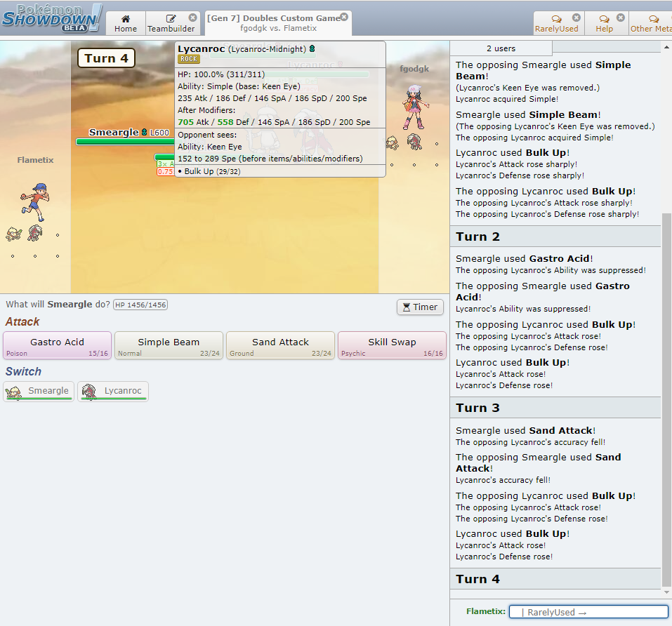Click the edit icon in Teambuilder tab

(171, 19)
